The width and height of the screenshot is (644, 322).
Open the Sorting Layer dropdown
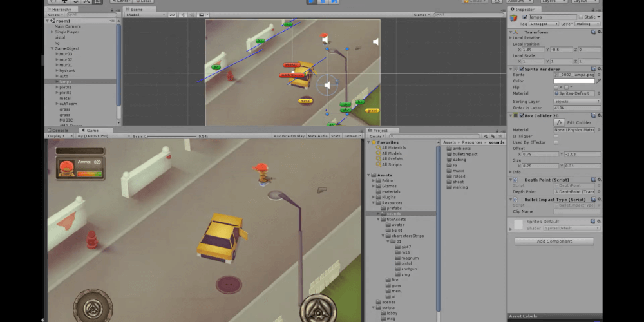pyautogui.click(x=576, y=101)
